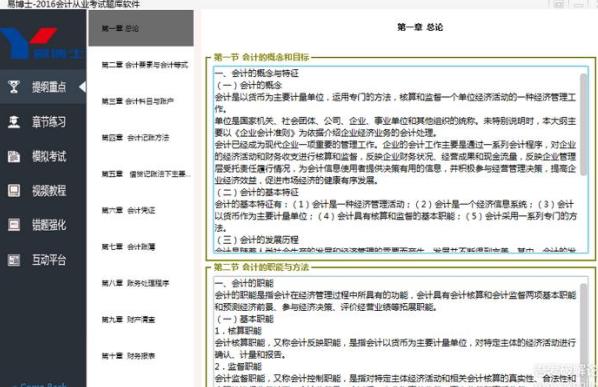
Task: Click the icon beside 互动平台
Action: pyautogui.click(x=14, y=260)
